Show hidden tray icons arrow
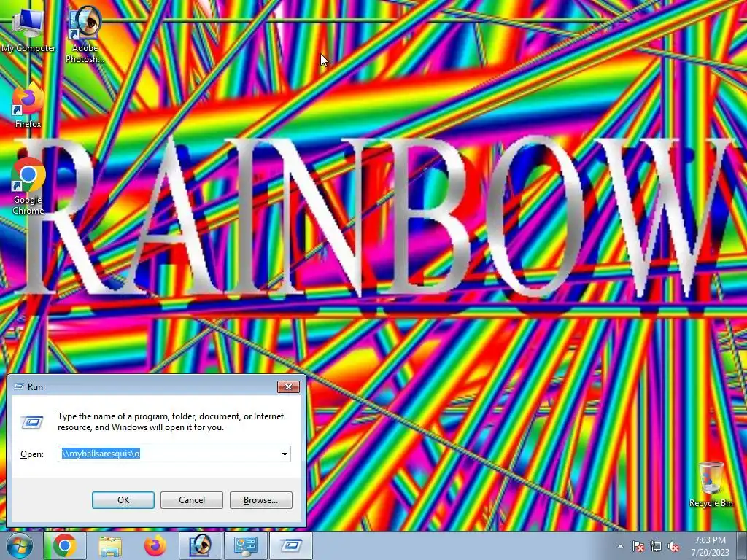747x560 pixels. point(620,546)
